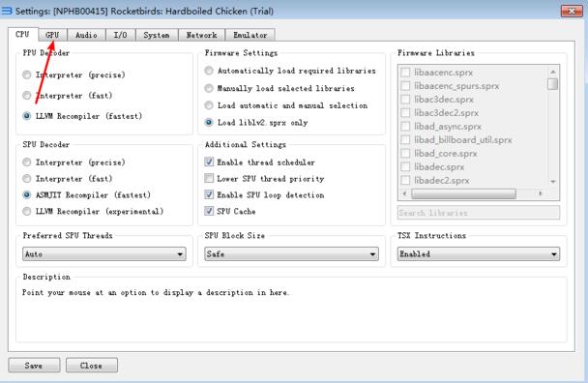Click libraries list scroll right arrow

541,193
